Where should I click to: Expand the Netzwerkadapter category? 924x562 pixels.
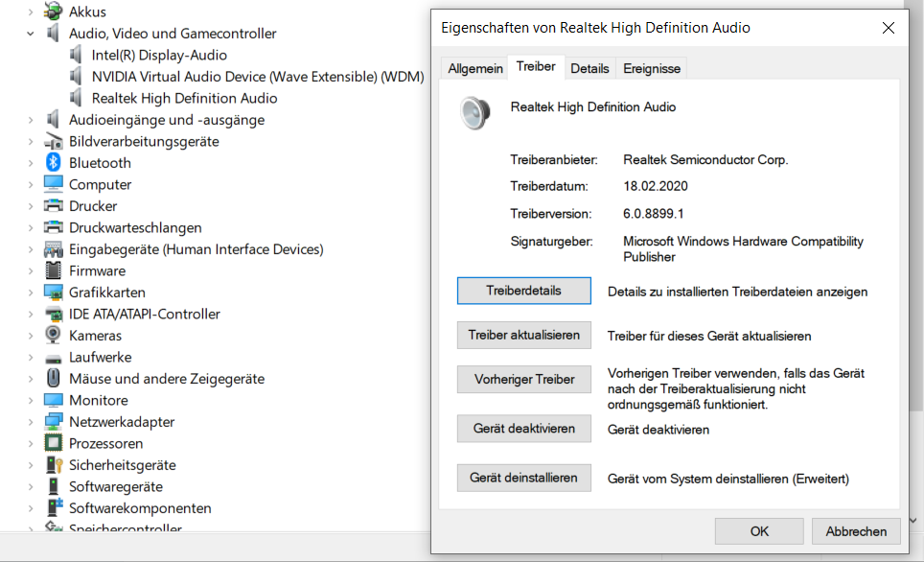[31, 422]
